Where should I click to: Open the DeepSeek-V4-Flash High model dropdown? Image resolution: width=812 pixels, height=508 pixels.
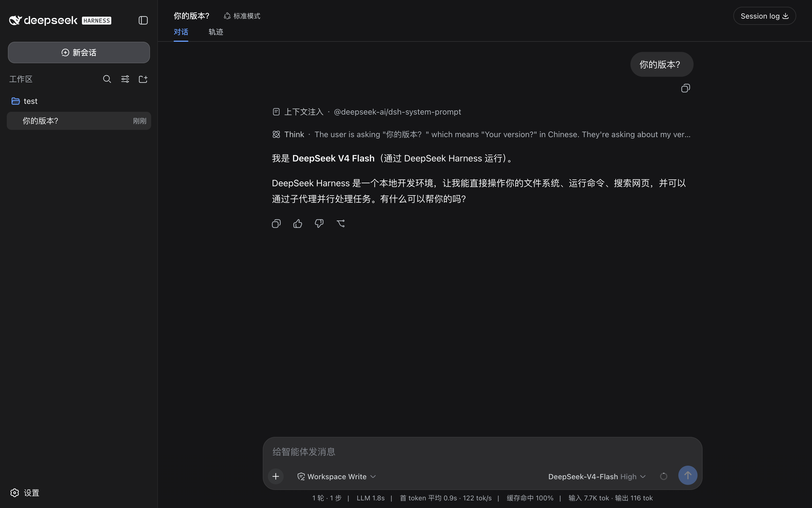597,476
